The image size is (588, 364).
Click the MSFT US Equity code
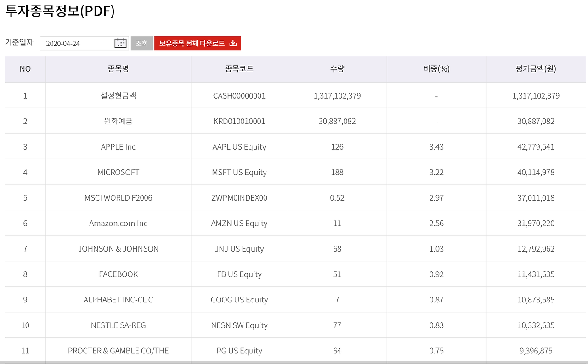coord(239,172)
